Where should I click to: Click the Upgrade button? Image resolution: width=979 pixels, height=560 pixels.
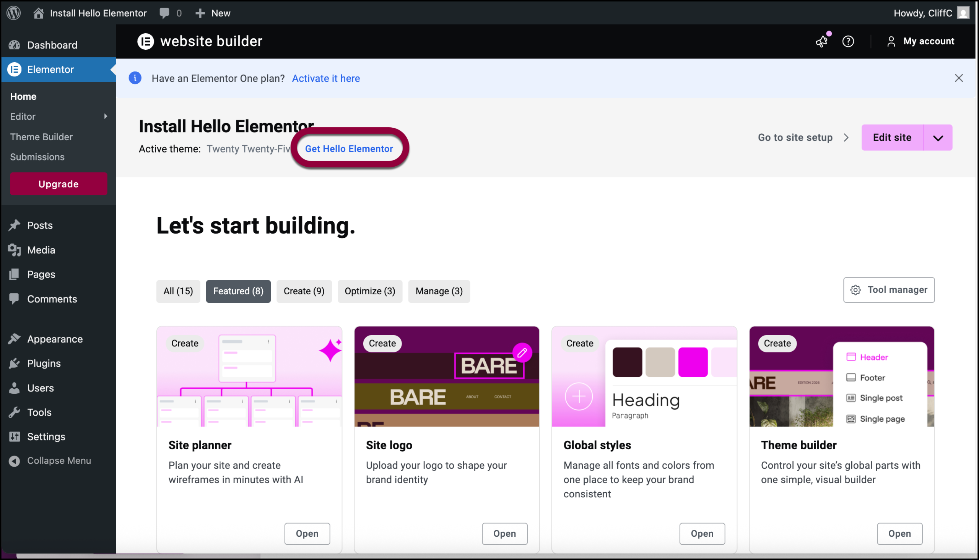59,184
